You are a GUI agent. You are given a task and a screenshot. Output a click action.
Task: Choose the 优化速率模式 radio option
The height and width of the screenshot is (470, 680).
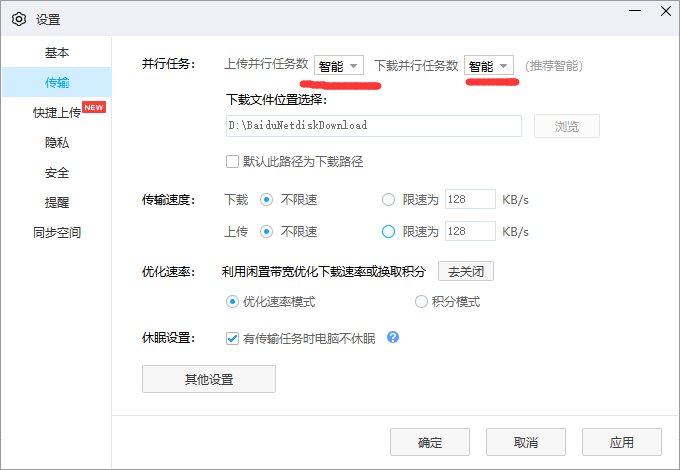232,301
